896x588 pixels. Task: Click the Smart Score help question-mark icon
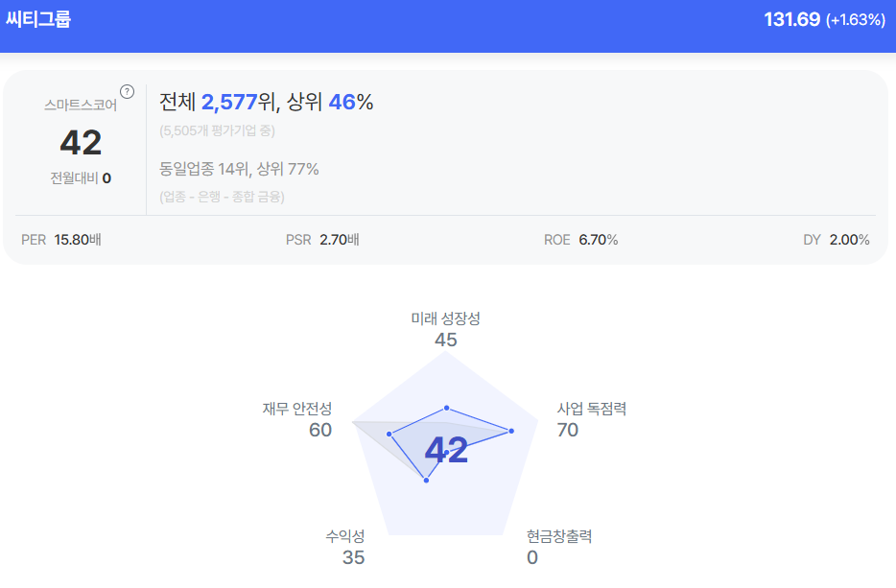pos(127,92)
